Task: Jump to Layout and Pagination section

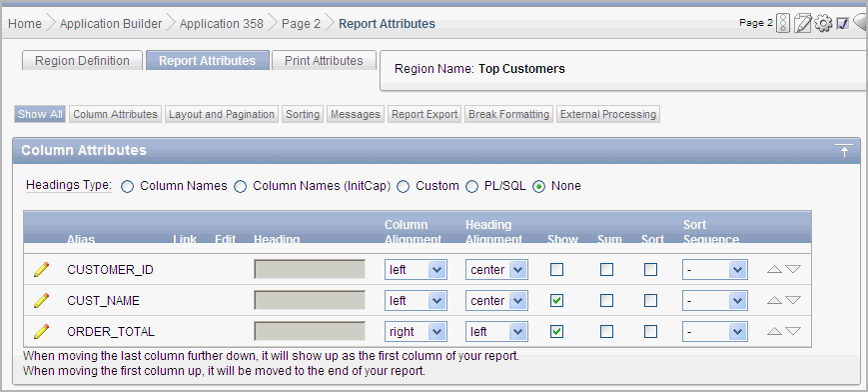Action: click(x=222, y=114)
